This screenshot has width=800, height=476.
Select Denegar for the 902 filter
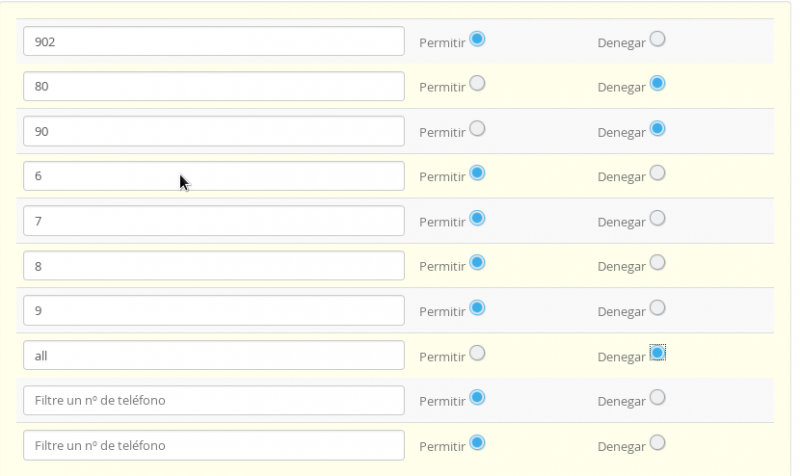(657, 39)
